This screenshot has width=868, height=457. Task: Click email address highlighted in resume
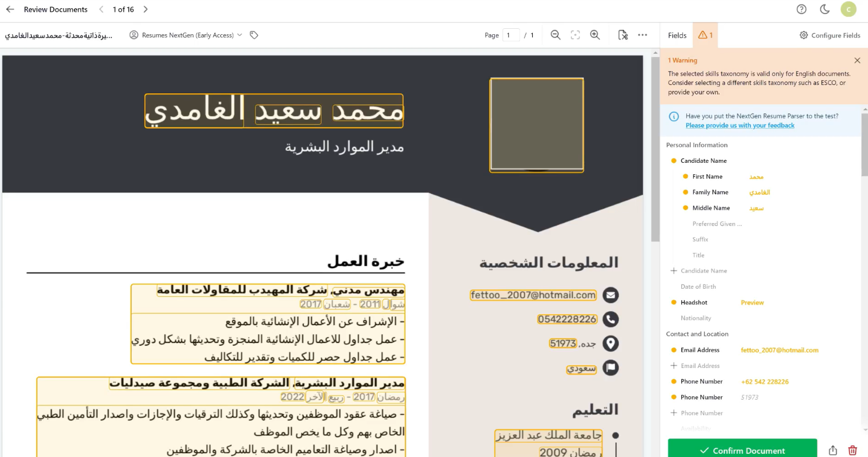coord(533,295)
